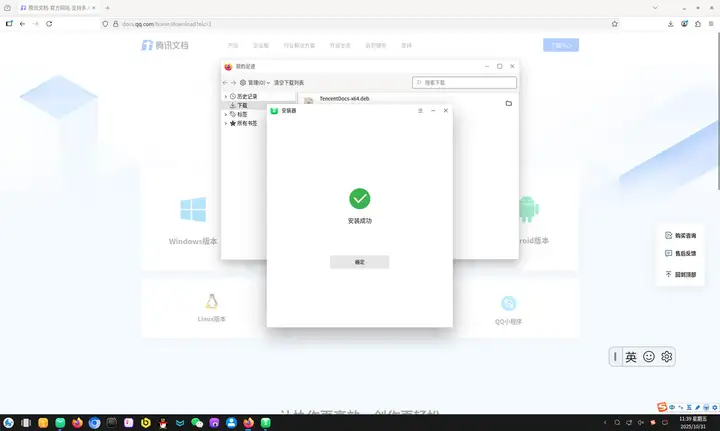The image size is (720, 431).
Task: Click the Tencent Docs logo in the page header
Action: point(165,45)
